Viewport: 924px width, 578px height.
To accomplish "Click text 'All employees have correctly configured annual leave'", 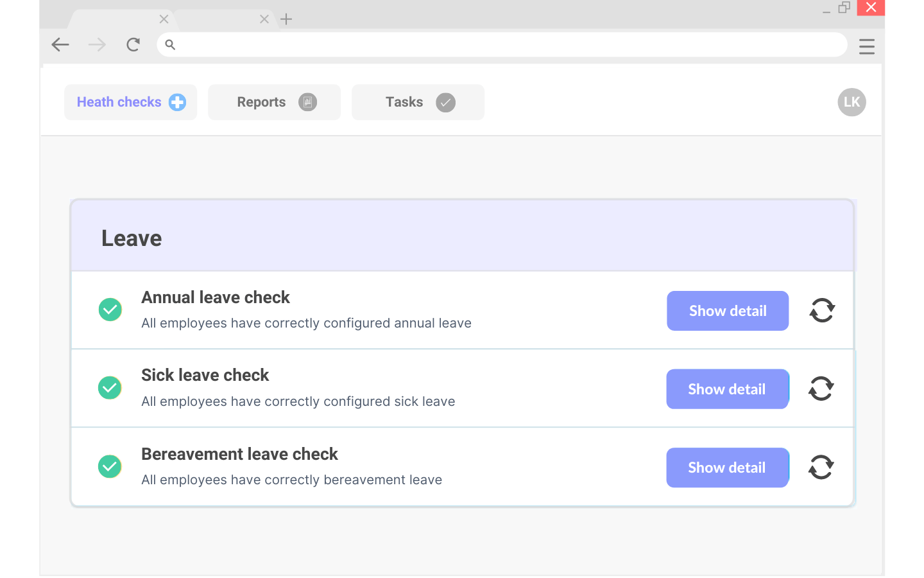I will (x=306, y=323).
